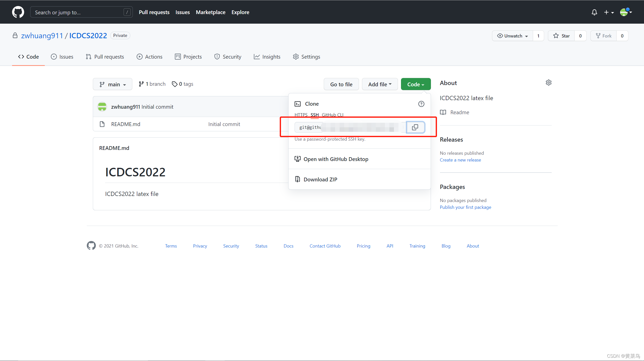This screenshot has width=644, height=361.
Task: Open the Blog footer link
Action: [x=446, y=246]
